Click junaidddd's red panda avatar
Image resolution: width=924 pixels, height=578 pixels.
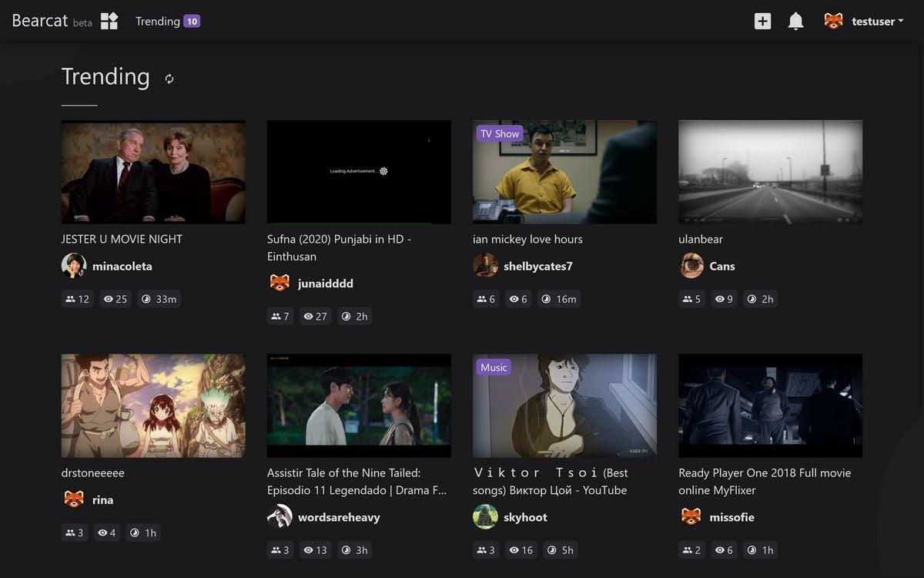click(280, 283)
